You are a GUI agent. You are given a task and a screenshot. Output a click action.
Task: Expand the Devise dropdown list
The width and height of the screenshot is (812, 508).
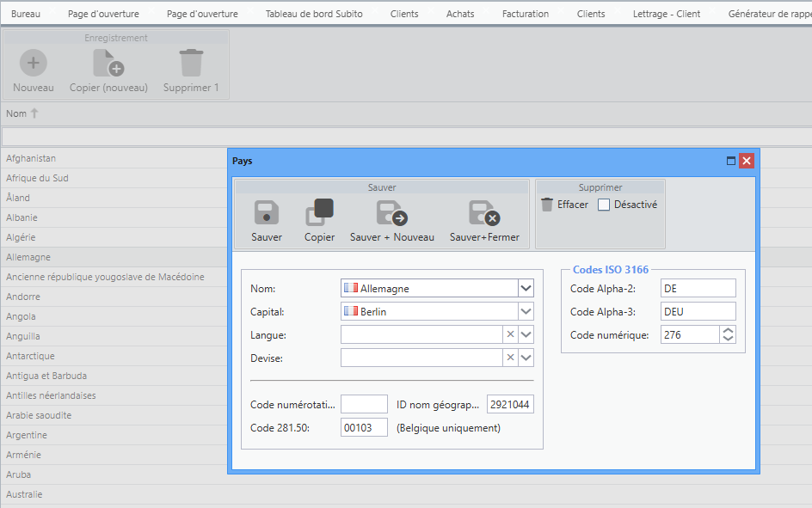click(x=526, y=358)
